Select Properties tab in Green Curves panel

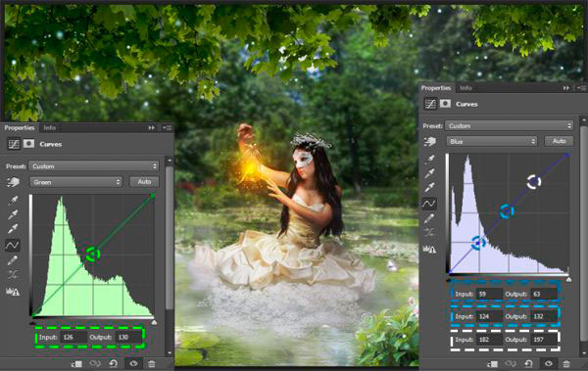(x=20, y=128)
